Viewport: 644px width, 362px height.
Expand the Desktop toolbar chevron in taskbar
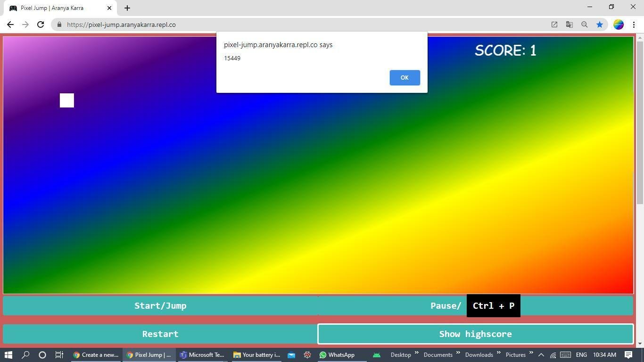pos(416,353)
